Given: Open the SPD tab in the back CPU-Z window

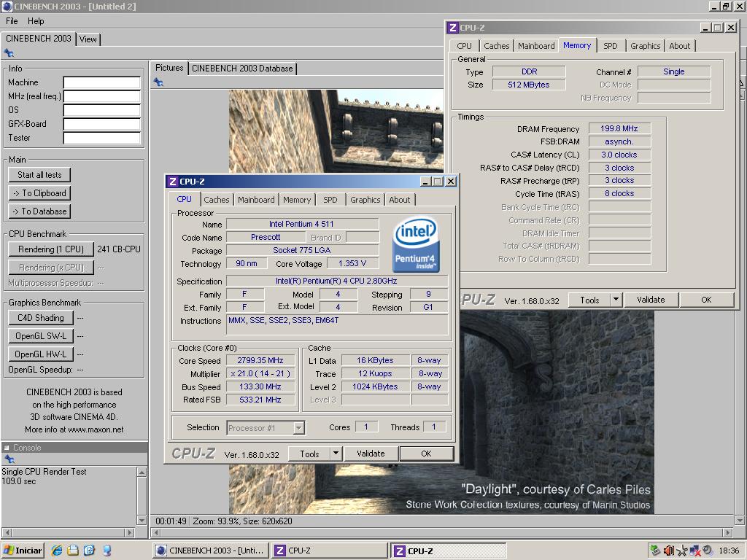Looking at the screenshot, I should tap(611, 46).
